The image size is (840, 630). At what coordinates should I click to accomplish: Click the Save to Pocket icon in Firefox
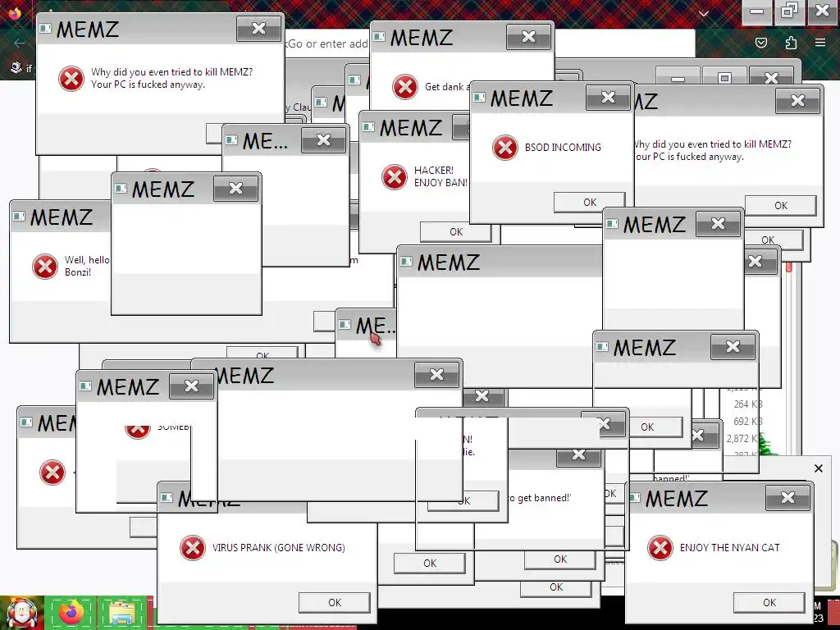point(760,43)
